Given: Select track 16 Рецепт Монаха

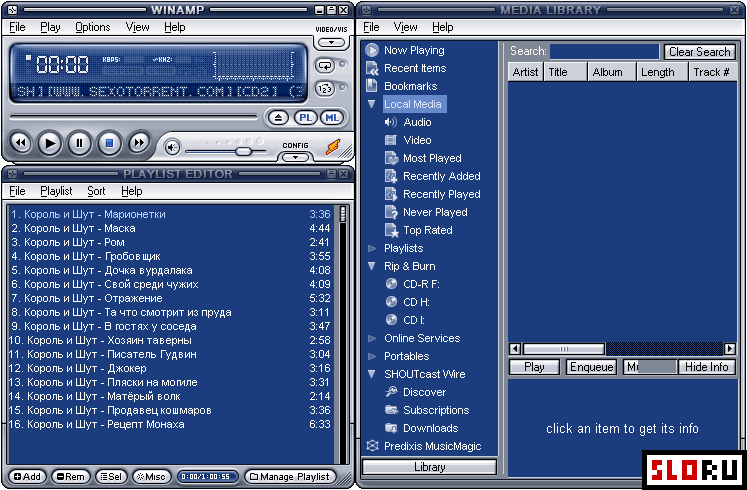Looking at the screenshot, I should 170,424.
